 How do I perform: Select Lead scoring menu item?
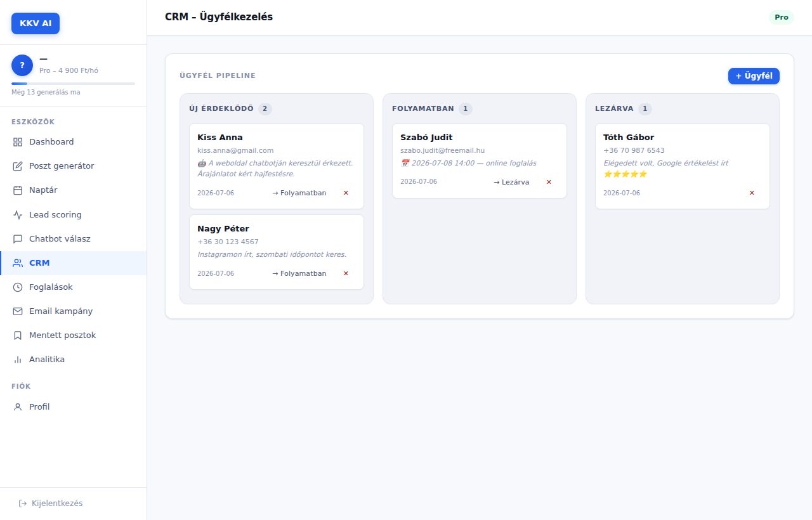coord(73,215)
